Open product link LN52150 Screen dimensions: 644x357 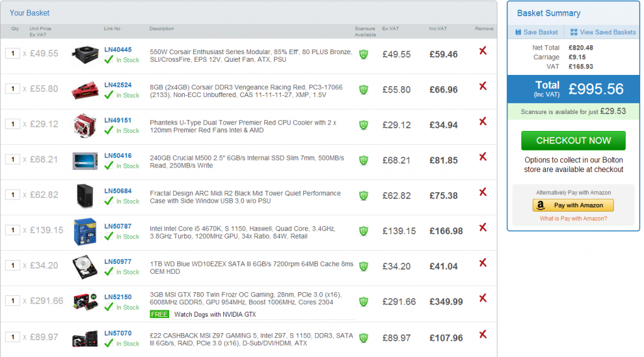(x=118, y=297)
